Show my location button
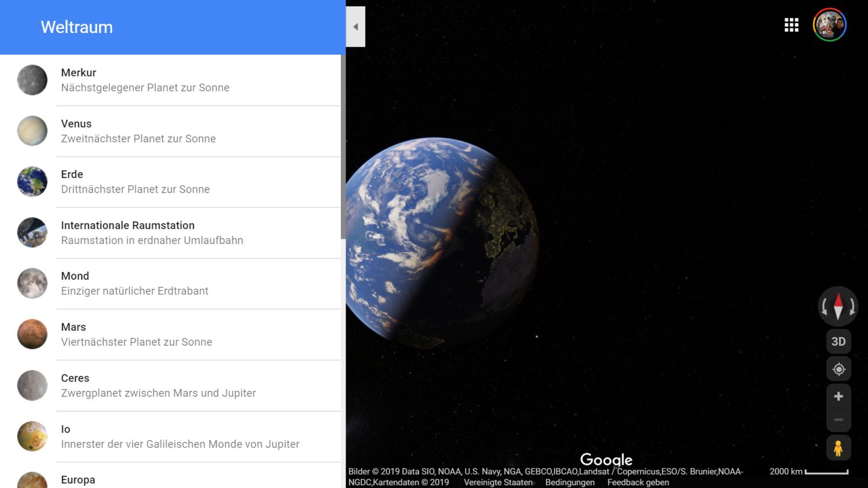 pyautogui.click(x=838, y=369)
